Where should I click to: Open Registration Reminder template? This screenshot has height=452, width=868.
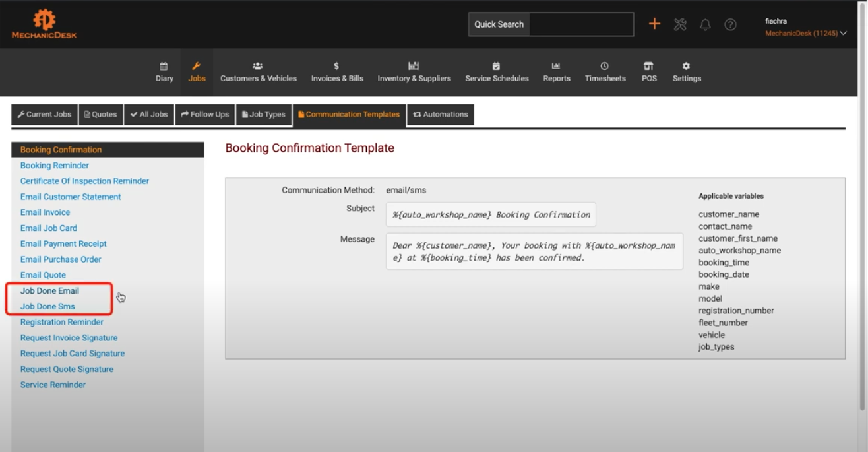click(61, 322)
